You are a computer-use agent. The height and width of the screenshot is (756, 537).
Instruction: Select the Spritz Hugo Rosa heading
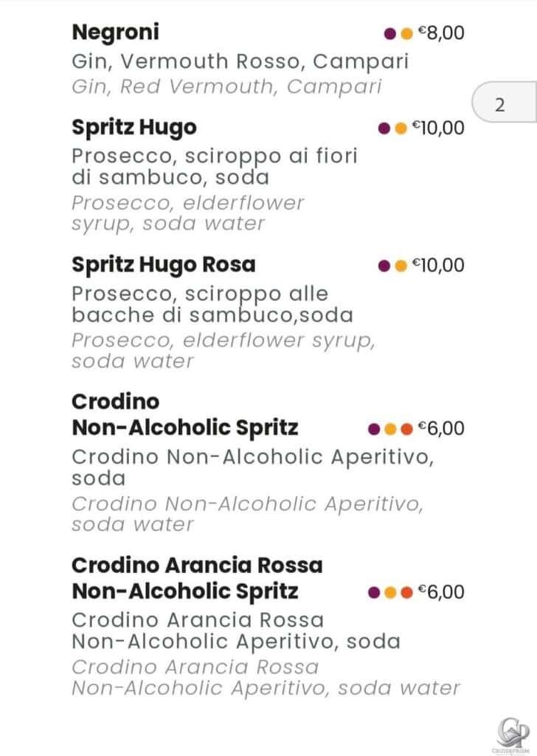163,265
